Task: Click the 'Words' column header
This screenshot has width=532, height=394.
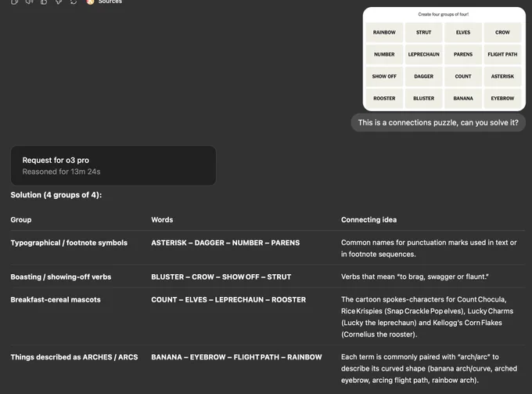Action: (x=162, y=220)
